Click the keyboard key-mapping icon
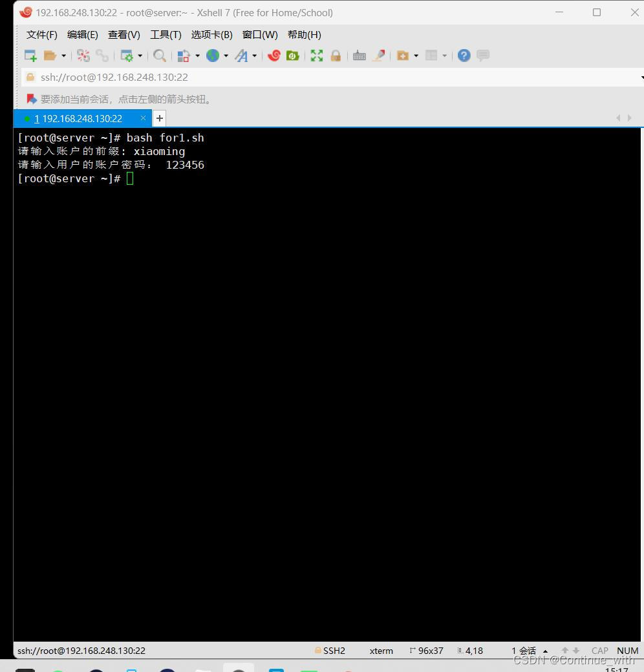This screenshot has height=672, width=644. coord(360,56)
